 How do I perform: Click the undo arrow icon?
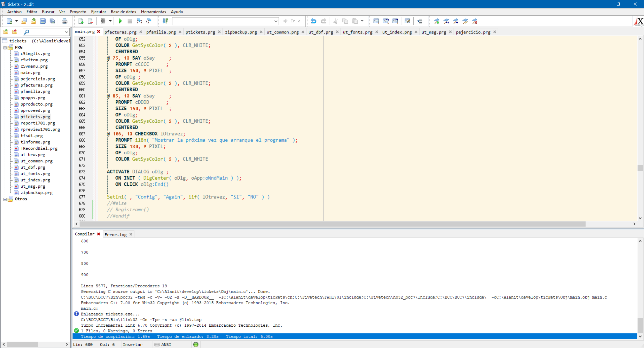tap(313, 21)
